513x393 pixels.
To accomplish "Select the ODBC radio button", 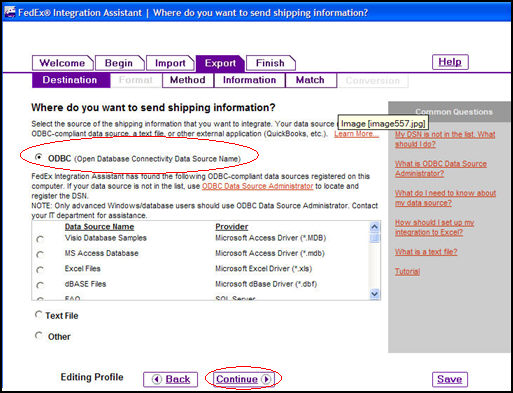I will pyautogui.click(x=39, y=157).
